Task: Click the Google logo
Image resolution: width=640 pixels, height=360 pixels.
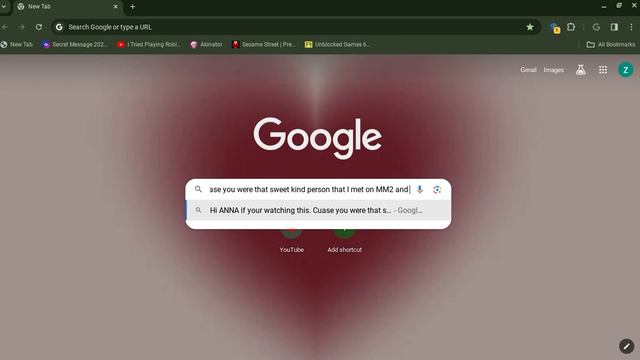Action: point(318,138)
